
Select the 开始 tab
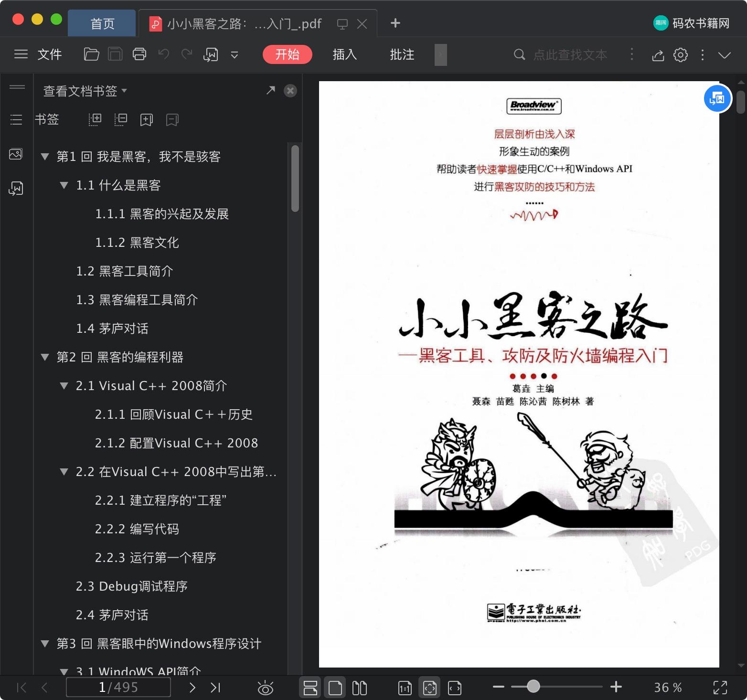coord(287,54)
